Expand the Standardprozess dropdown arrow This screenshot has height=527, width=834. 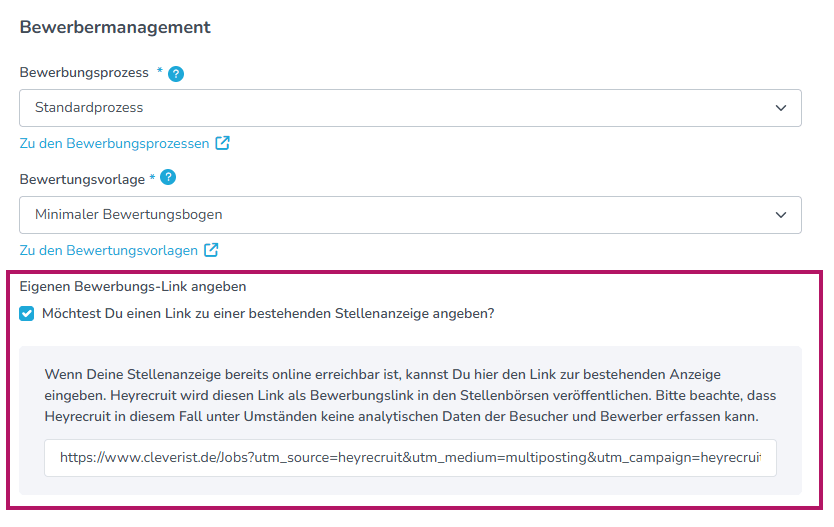tap(781, 108)
